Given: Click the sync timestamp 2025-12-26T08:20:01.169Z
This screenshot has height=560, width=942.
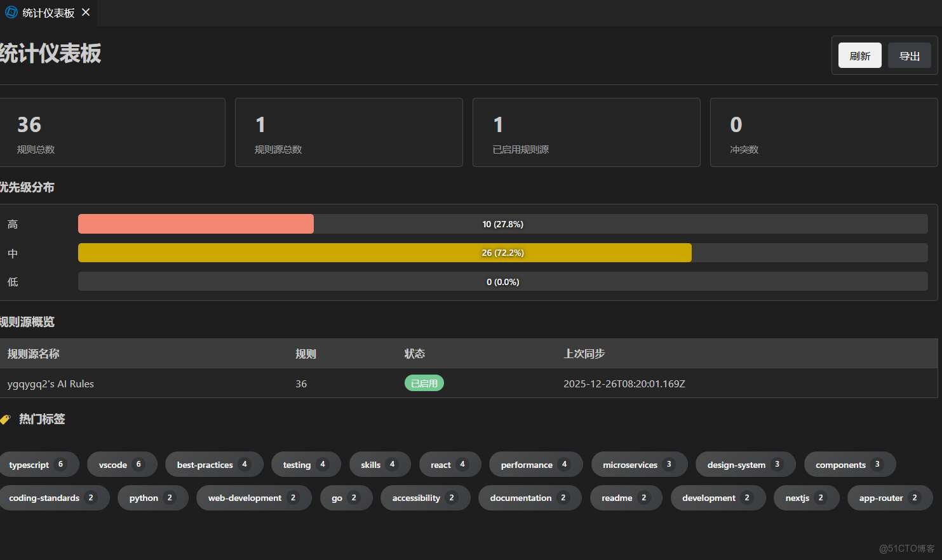Looking at the screenshot, I should coord(624,383).
